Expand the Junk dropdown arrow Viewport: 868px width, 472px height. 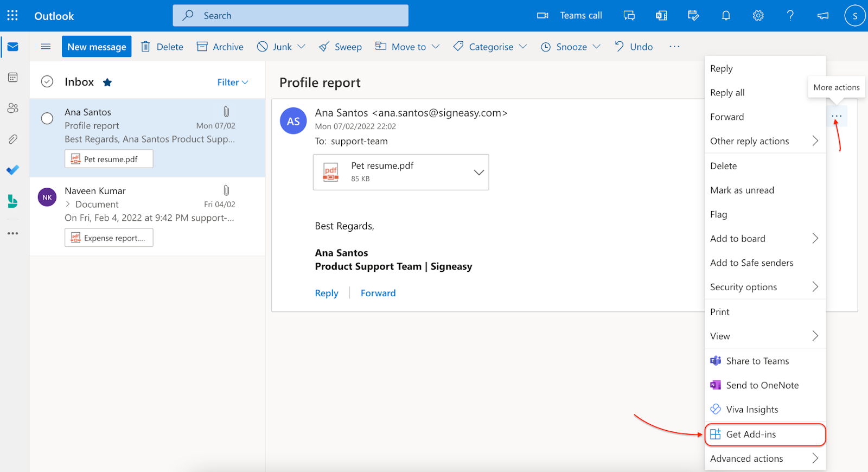[x=302, y=47]
